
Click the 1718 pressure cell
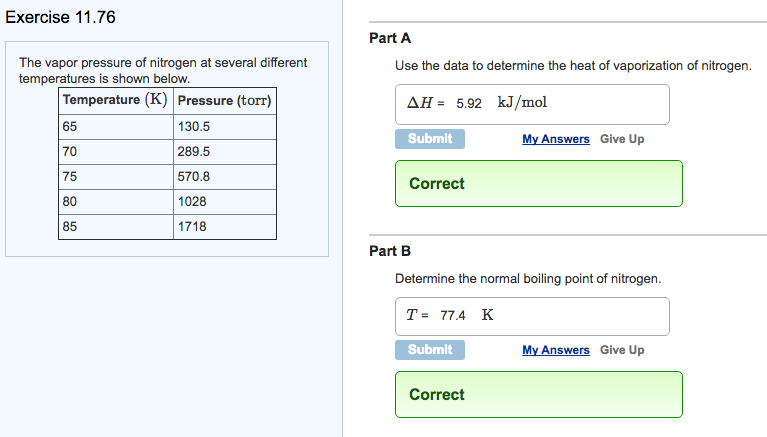click(x=224, y=227)
